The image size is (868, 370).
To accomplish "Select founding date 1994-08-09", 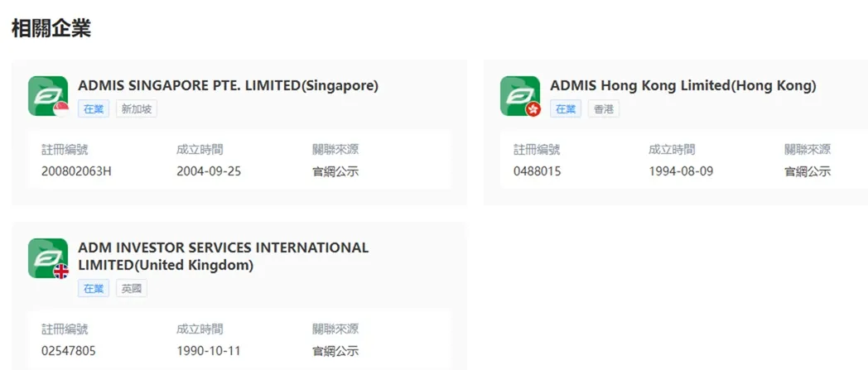I will tap(681, 171).
